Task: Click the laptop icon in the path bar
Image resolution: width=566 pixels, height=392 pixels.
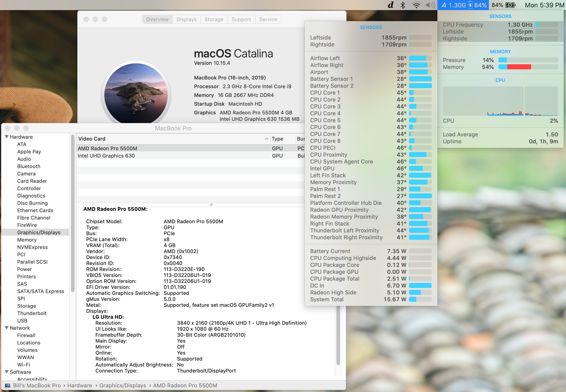Action: [x=8, y=385]
